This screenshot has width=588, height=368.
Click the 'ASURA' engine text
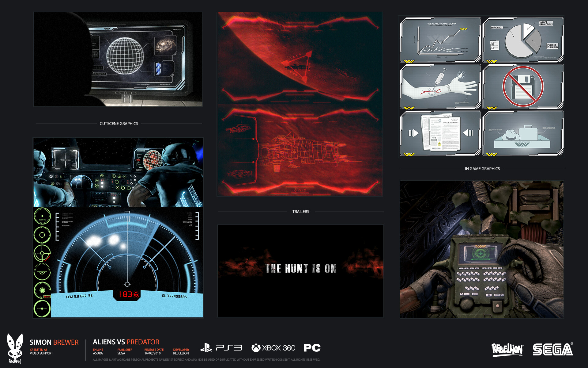(x=98, y=353)
